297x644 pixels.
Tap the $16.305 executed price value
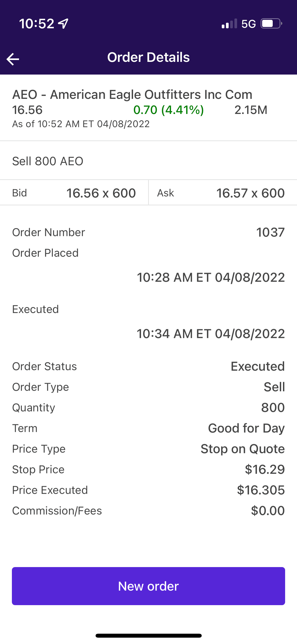[261, 490]
